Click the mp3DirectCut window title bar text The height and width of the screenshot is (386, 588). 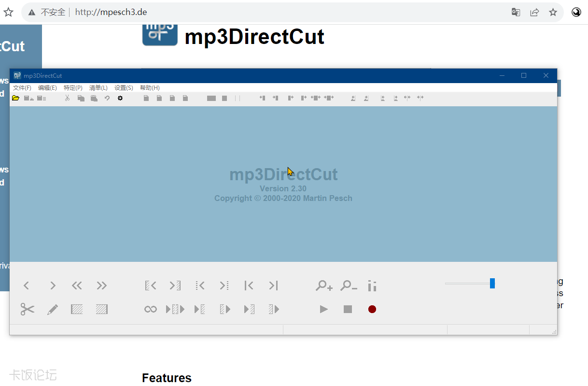(42, 76)
